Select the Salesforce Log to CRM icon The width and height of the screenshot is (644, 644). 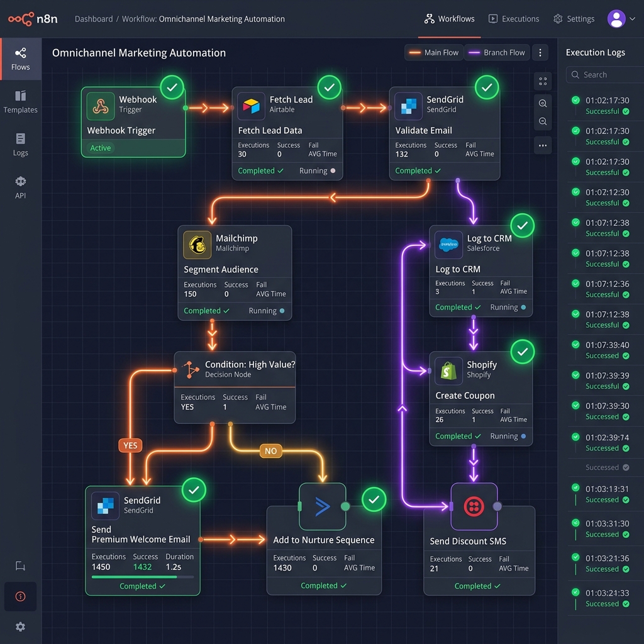[448, 245]
